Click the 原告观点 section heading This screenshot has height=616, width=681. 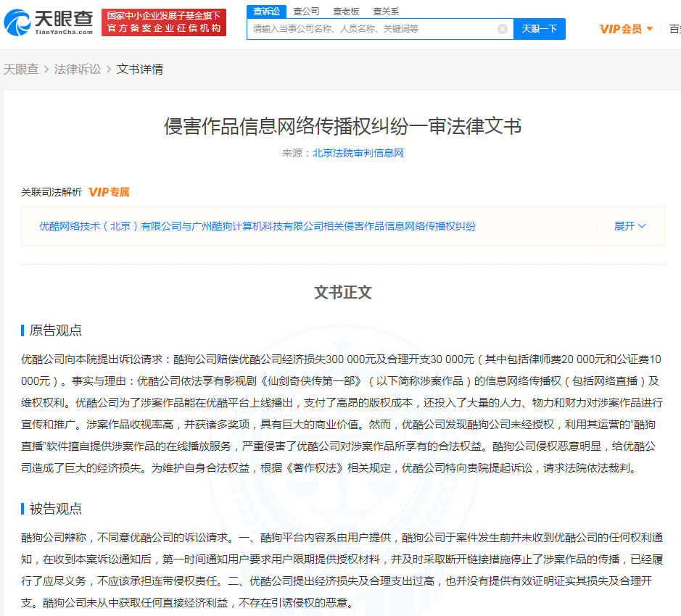[x=55, y=330]
